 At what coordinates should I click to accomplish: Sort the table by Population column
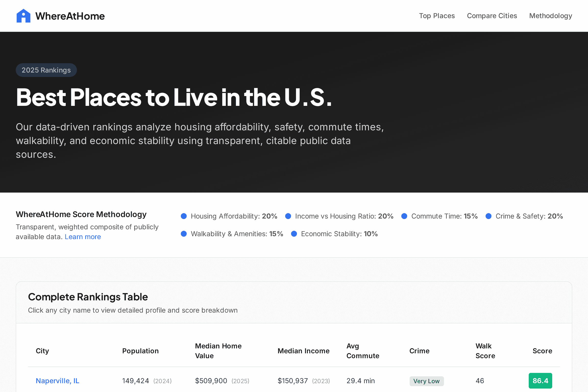point(140,351)
